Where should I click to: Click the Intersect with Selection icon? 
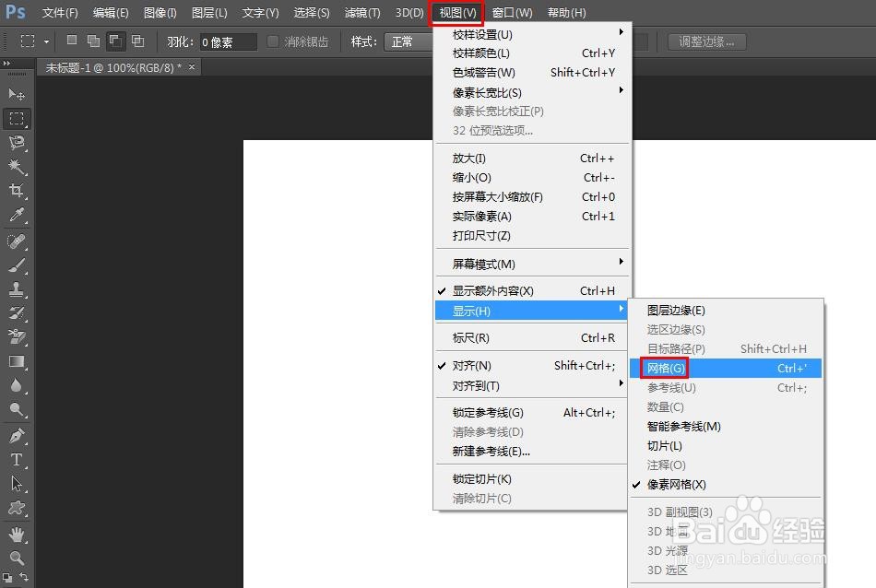138,41
